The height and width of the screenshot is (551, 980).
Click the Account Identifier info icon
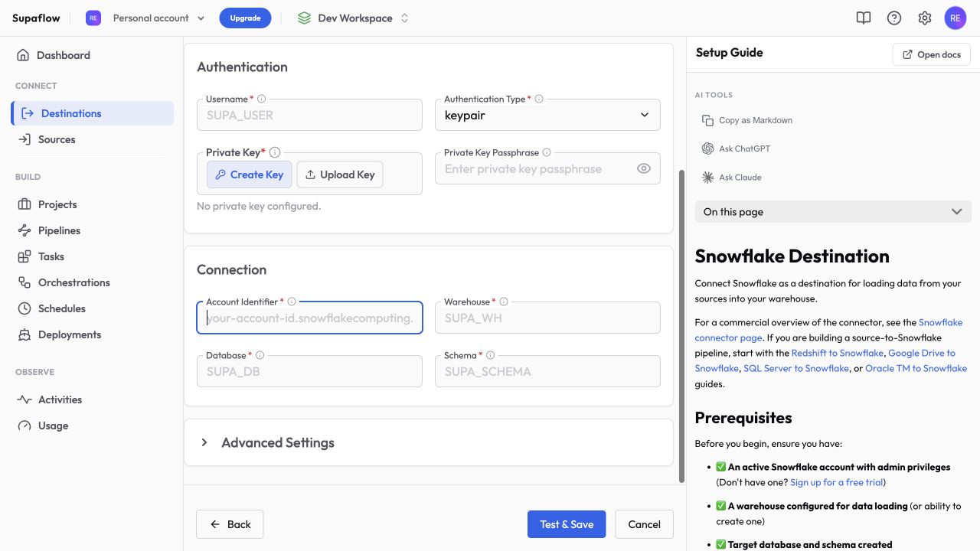point(292,302)
